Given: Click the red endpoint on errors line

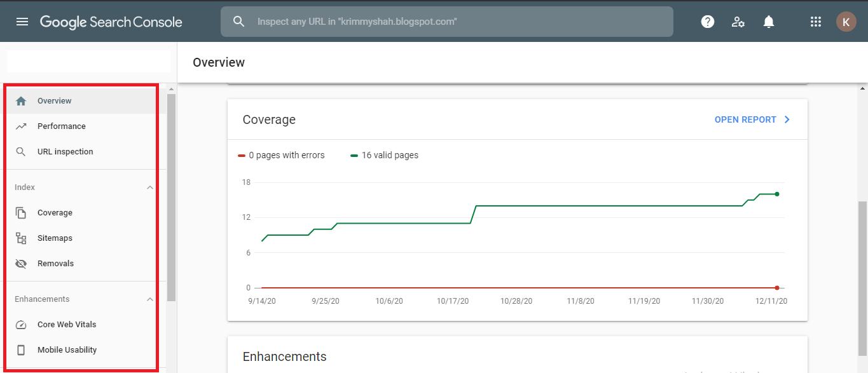Looking at the screenshot, I should click(777, 288).
